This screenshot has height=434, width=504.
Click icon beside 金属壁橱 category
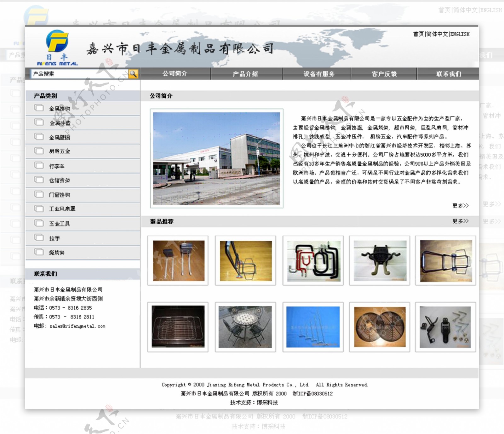[x=39, y=137]
